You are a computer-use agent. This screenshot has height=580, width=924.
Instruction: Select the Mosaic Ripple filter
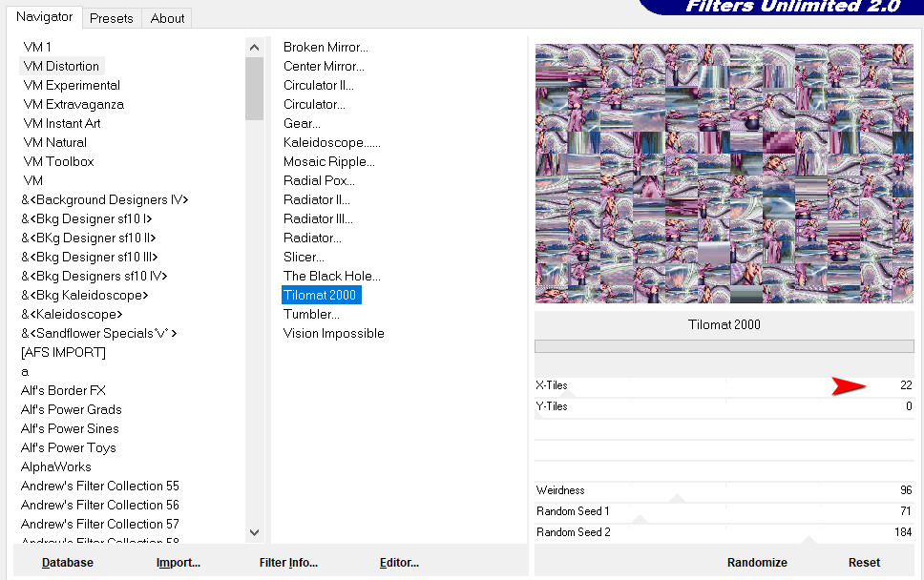[x=328, y=161]
